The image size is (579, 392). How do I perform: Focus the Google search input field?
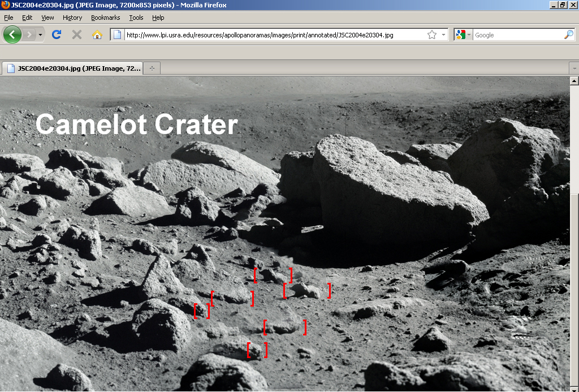[518, 35]
